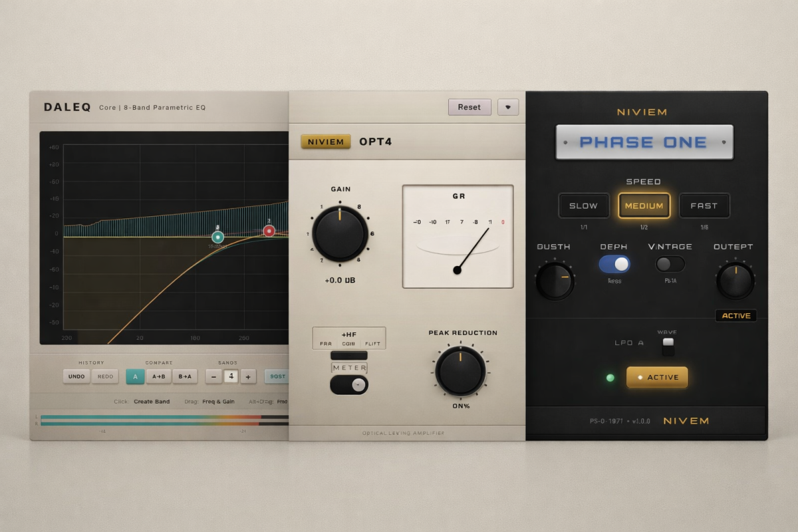Flip the METER toggle switch

(349, 384)
